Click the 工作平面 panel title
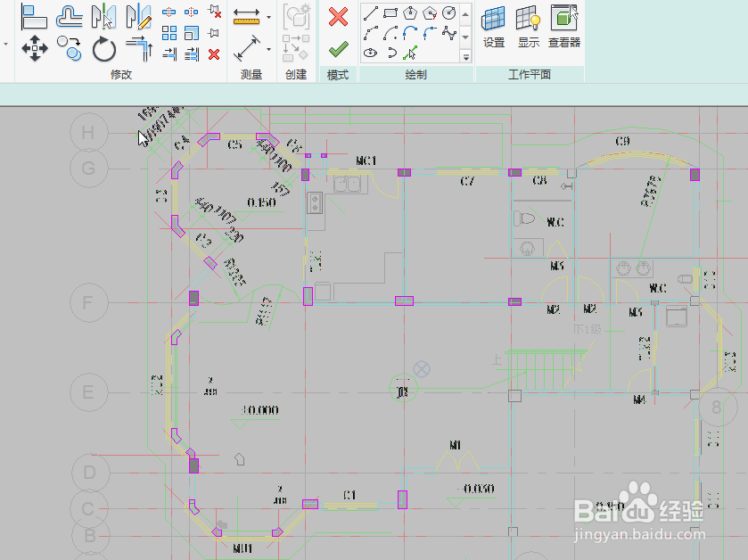748x560 pixels. click(x=530, y=75)
